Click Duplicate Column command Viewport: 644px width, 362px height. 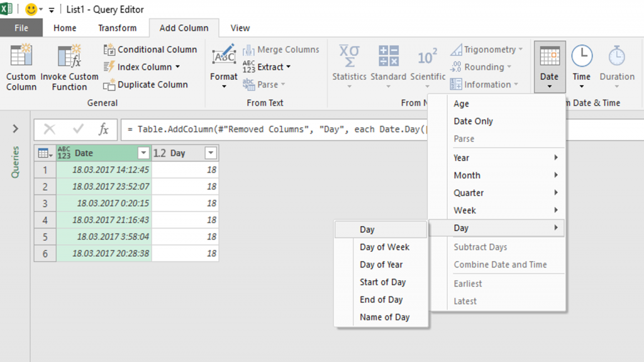click(x=145, y=85)
